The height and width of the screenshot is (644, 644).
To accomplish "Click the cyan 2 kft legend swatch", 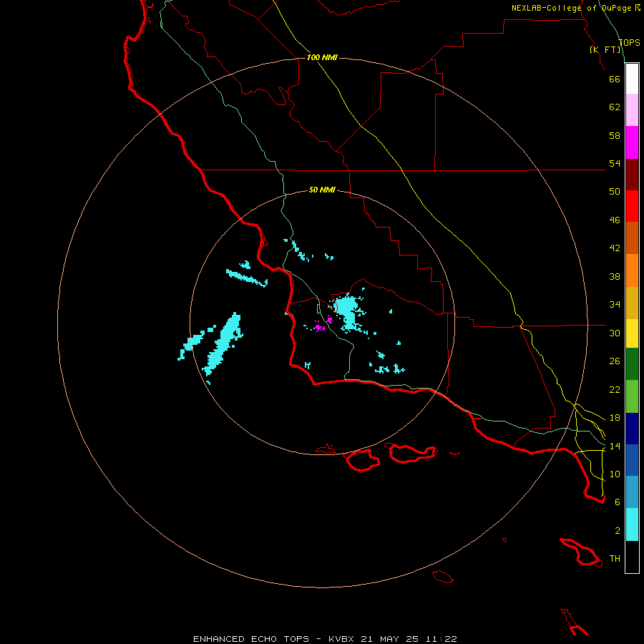I will click(x=632, y=525).
